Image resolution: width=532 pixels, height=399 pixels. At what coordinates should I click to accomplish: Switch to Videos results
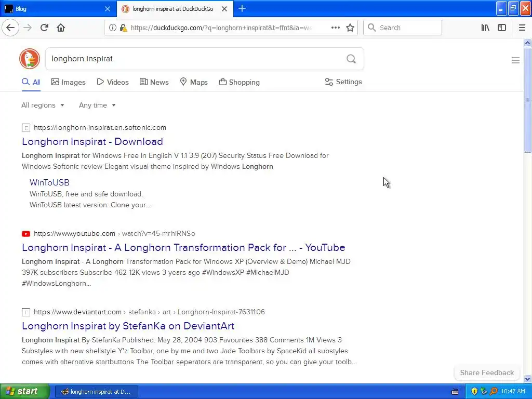113,82
